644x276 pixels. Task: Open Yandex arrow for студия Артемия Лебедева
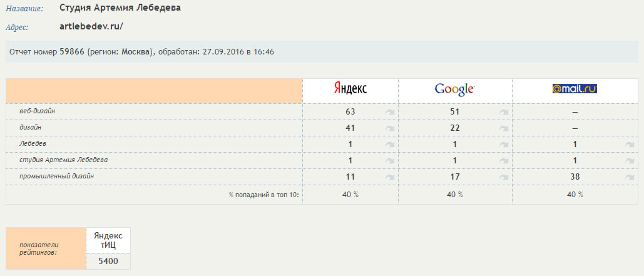tap(390, 161)
